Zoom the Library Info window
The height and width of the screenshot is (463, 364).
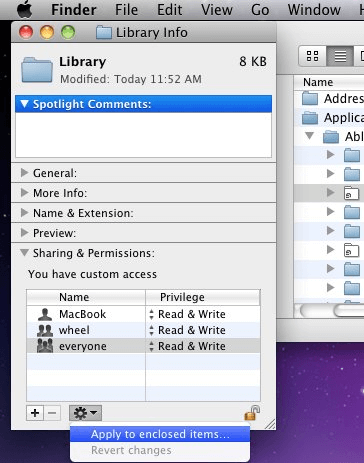68,32
